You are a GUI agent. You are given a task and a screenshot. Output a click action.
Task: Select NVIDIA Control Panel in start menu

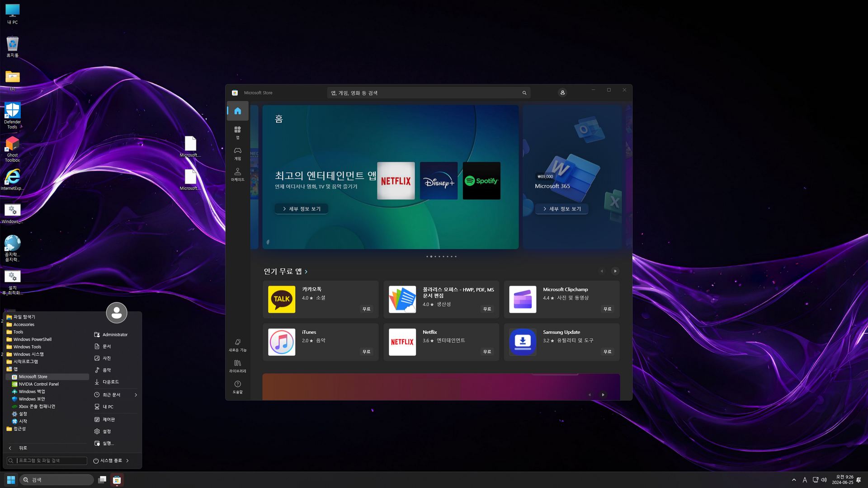38,384
